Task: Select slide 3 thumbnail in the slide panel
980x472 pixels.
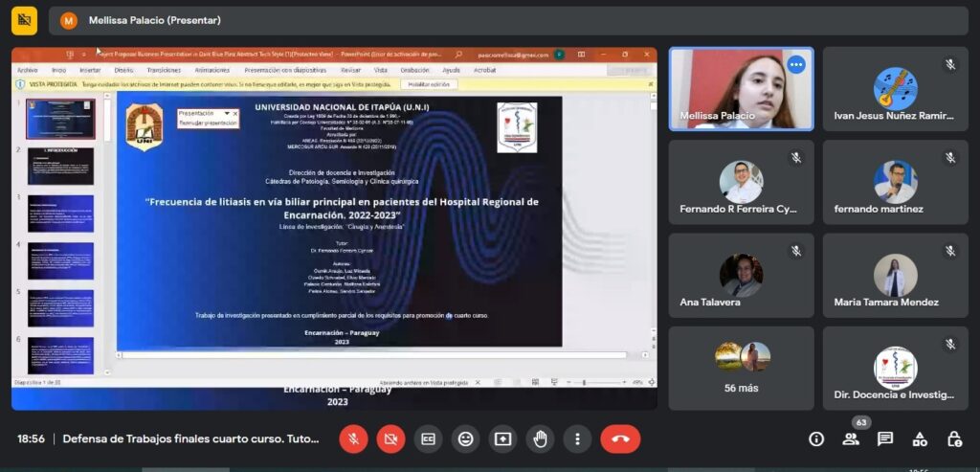Action: tap(60, 213)
